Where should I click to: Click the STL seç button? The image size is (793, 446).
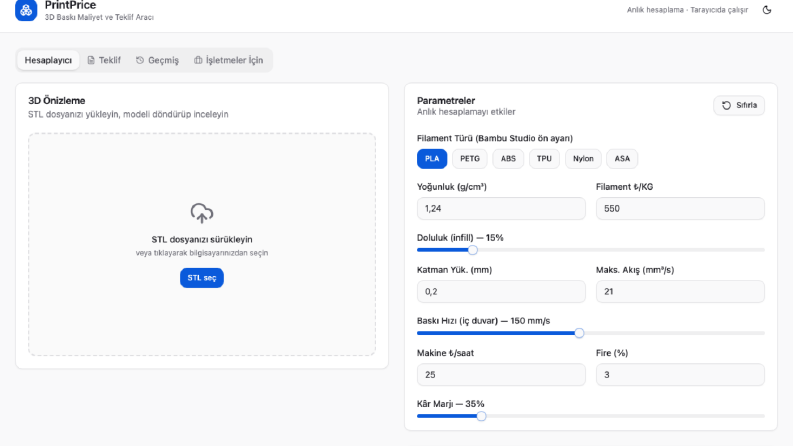click(x=202, y=278)
